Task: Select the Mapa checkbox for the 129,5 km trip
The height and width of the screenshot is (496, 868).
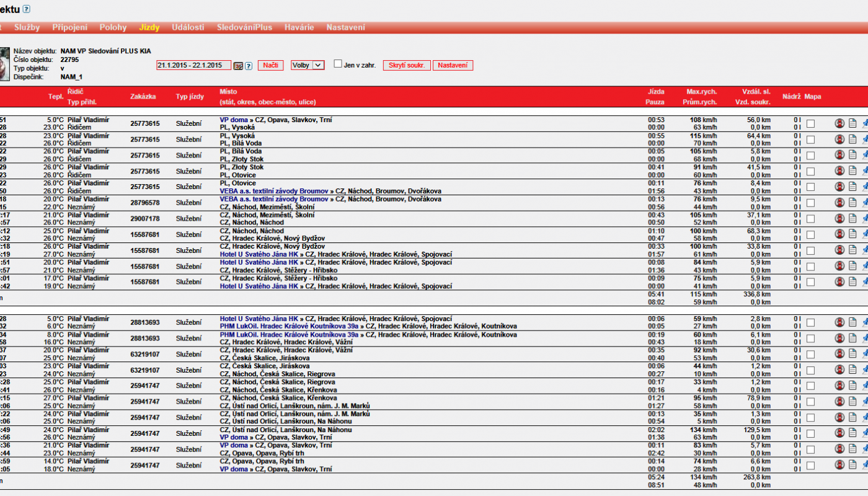Action: pos(810,433)
